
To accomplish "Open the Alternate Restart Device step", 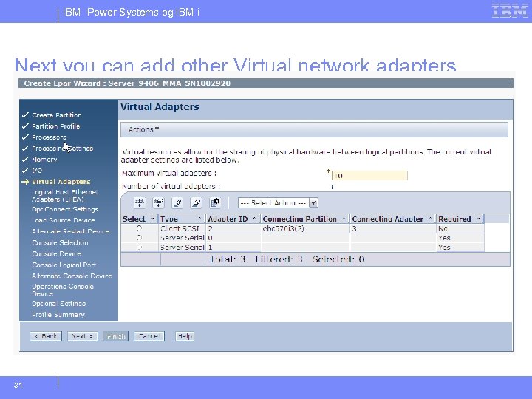I will pyautogui.click(x=71, y=231).
